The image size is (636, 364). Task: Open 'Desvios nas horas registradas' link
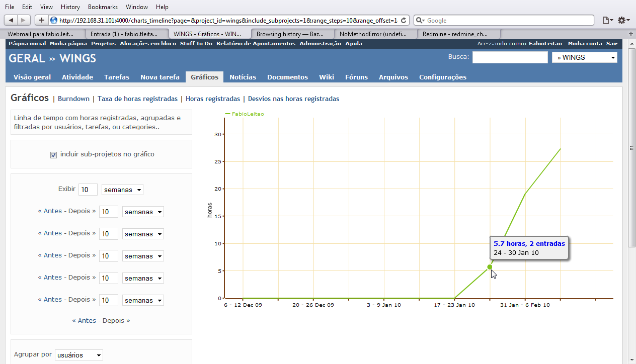[293, 99]
